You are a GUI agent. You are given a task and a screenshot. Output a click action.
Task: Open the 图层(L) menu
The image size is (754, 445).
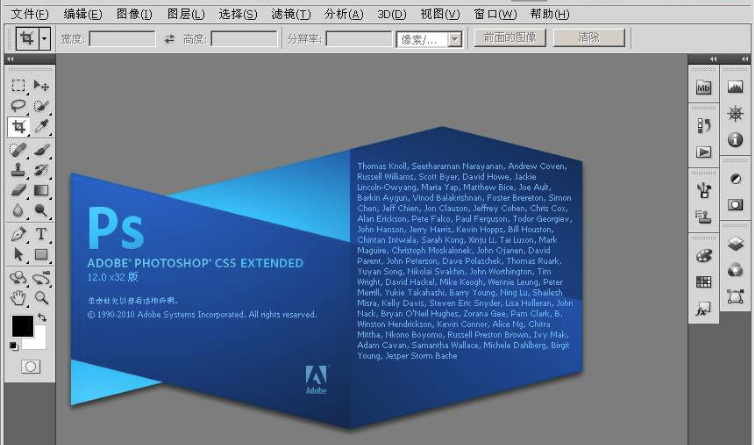point(185,14)
